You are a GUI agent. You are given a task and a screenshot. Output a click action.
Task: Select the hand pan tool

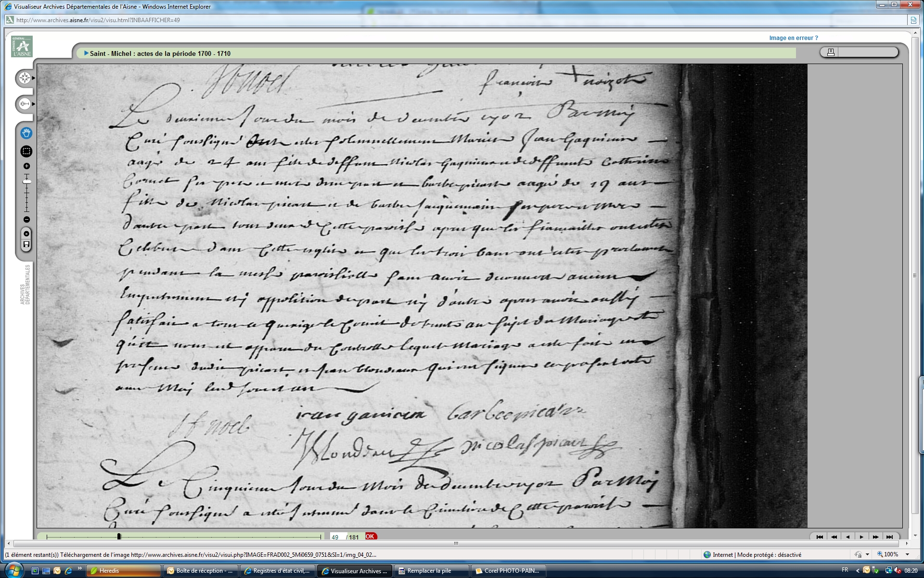(x=26, y=133)
